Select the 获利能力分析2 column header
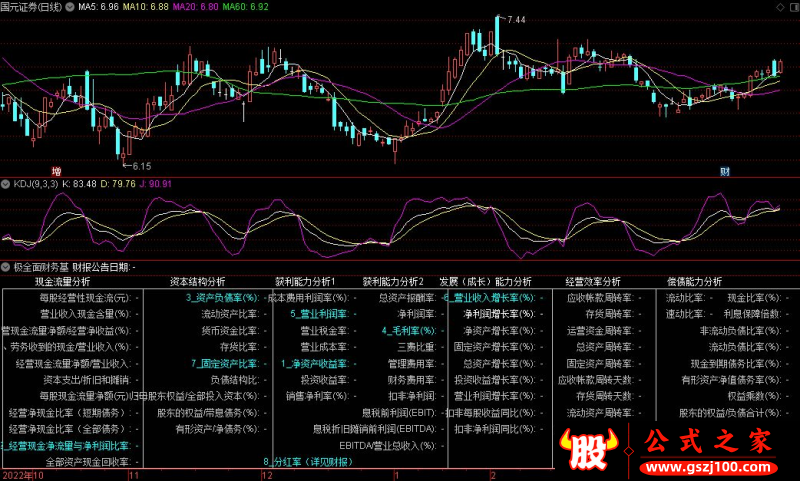Viewport: 800px width, 481px height. coord(393,282)
